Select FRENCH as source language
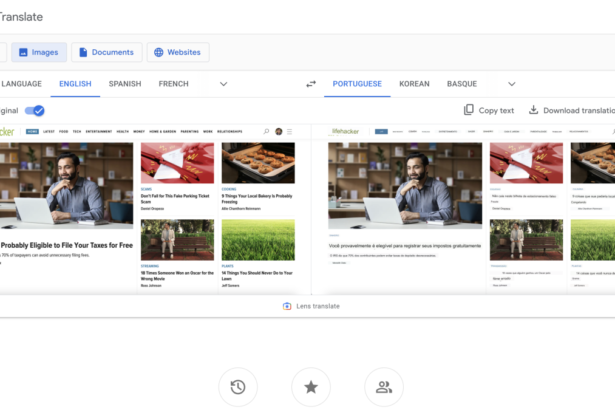 click(x=173, y=84)
